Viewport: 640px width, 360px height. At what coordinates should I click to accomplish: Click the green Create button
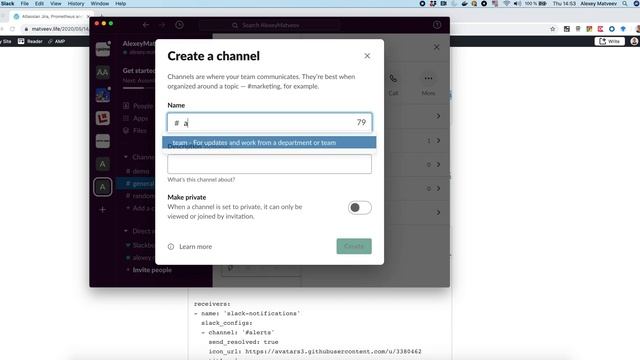(x=354, y=246)
